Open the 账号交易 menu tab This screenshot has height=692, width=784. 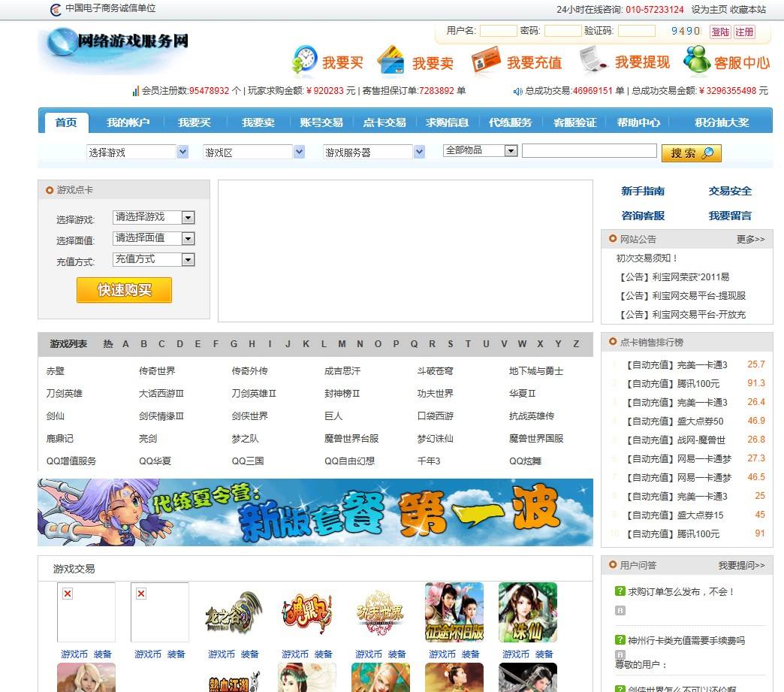[321, 122]
